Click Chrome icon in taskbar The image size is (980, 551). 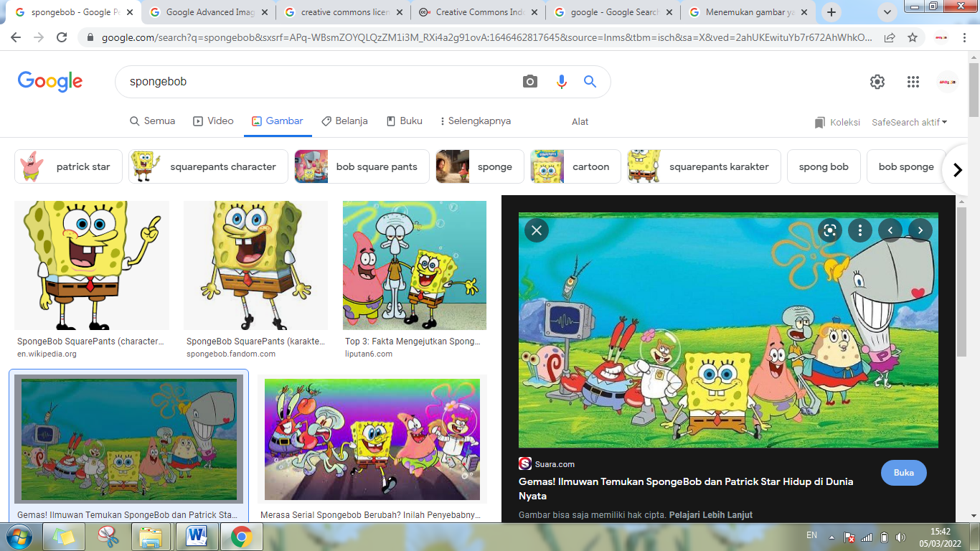coord(241,537)
